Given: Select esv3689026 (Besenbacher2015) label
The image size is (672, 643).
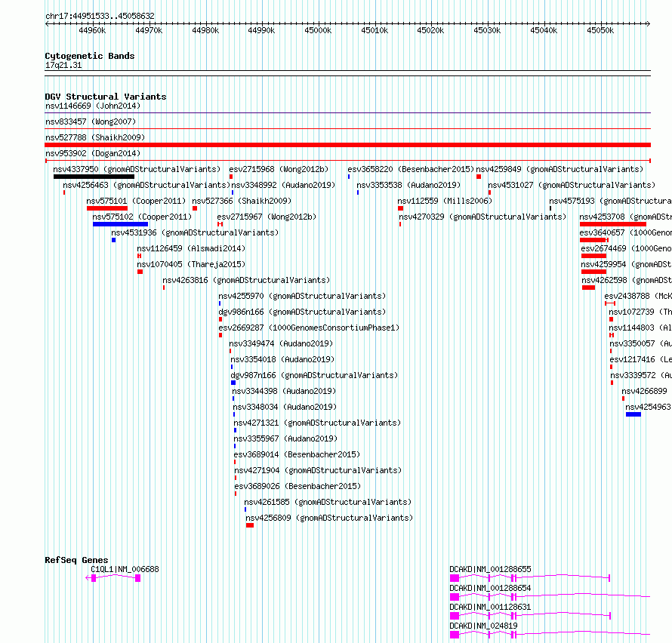Looking at the screenshot, I should tap(297, 486).
